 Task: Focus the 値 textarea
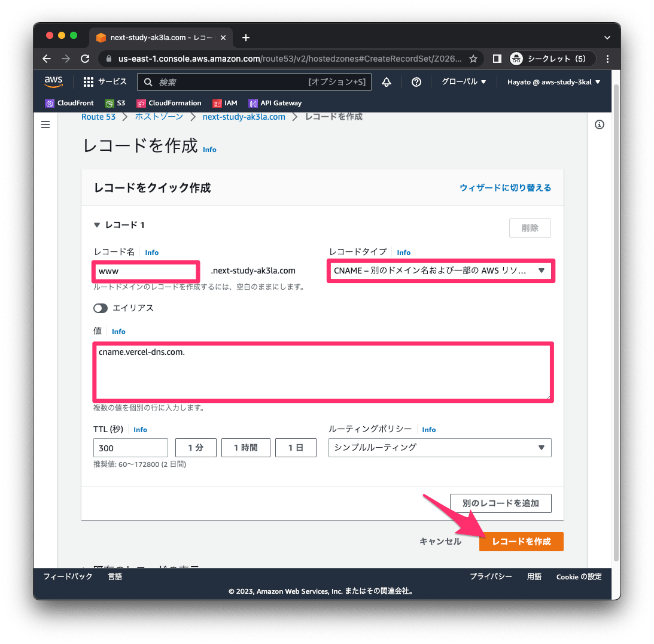pyautogui.click(x=323, y=372)
